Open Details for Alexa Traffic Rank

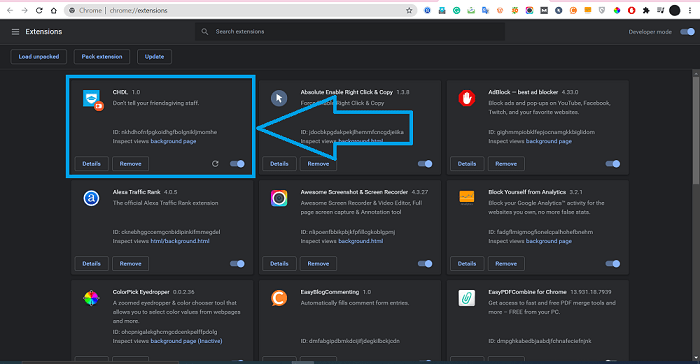pyautogui.click(x=92, y=264)
